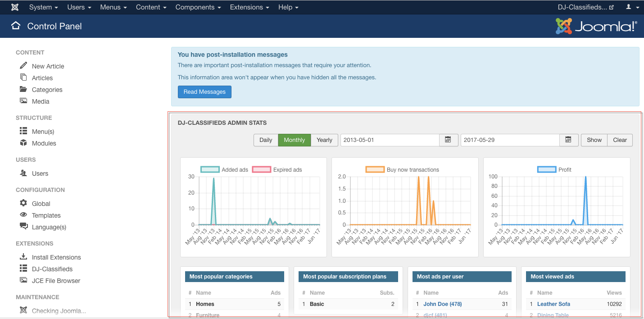
Task: Open the Help dropdown menu
Action: click(288, 7)
